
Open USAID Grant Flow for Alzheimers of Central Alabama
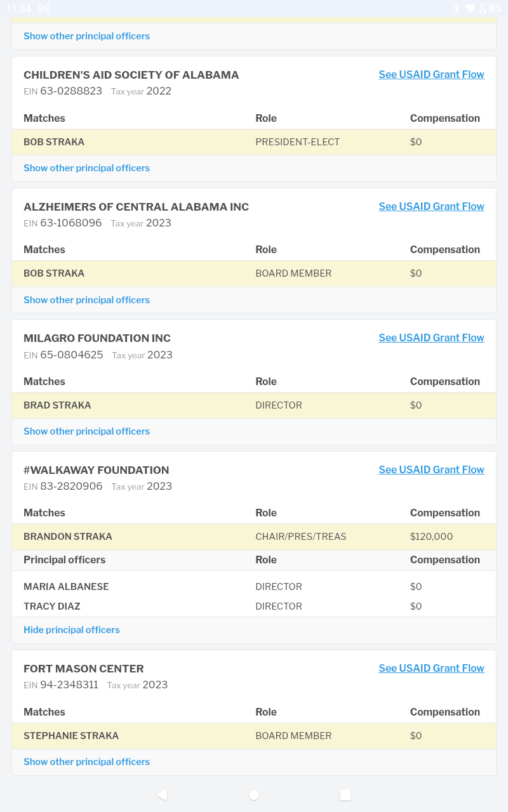(x=431, y=206)
